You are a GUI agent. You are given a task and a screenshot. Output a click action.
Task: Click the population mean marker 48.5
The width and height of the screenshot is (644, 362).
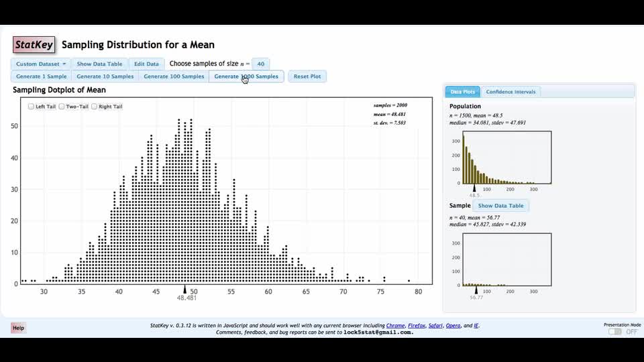tap(474, 188)
